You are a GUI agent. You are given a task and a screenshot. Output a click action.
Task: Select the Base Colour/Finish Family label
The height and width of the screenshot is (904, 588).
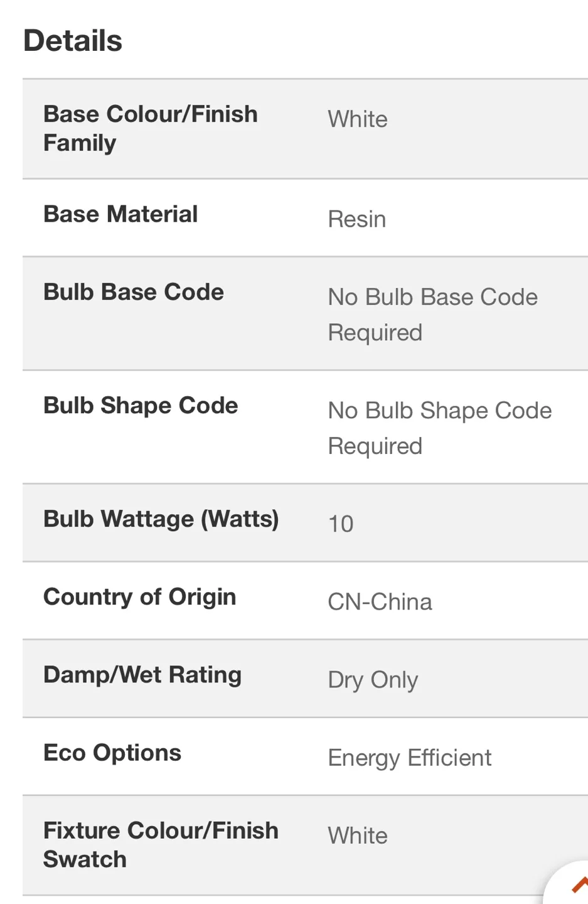[151, 129]
